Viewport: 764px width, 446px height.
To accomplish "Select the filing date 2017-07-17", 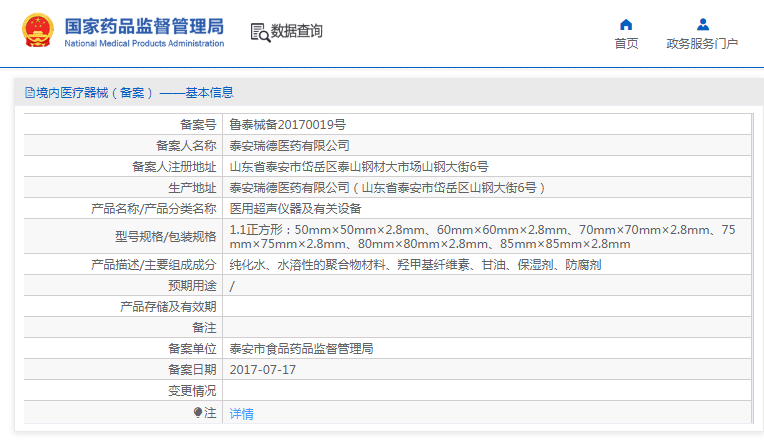I will (x=263, y=369).
